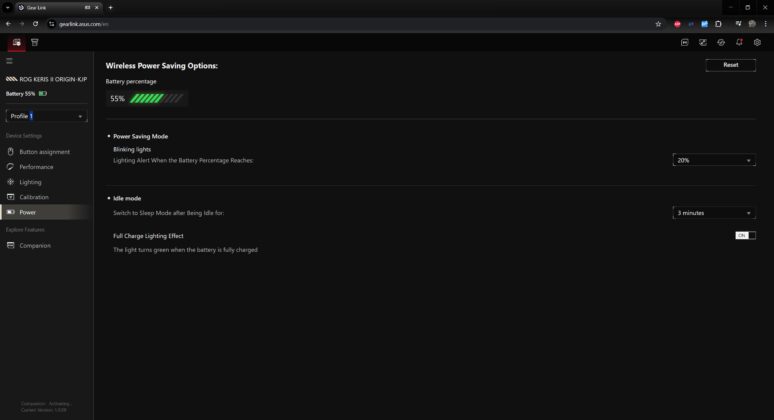The height and width of the screenshot is (420, 774).
Task: Turn off Full Charge Lighting Effect
Action: 745,235
